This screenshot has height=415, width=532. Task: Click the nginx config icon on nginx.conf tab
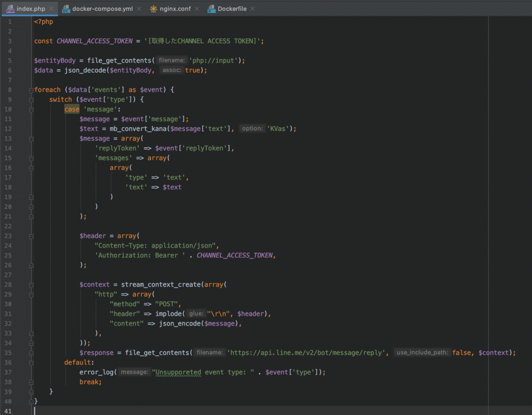153,8
